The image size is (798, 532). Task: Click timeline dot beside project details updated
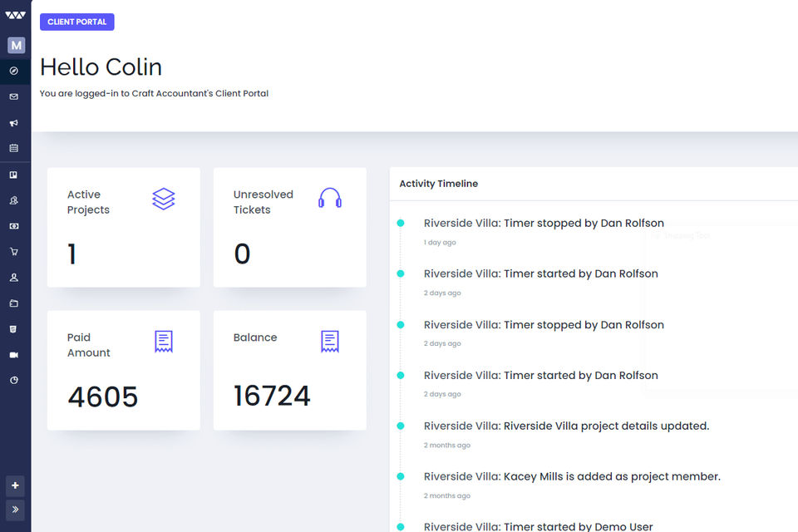point(401,426)
